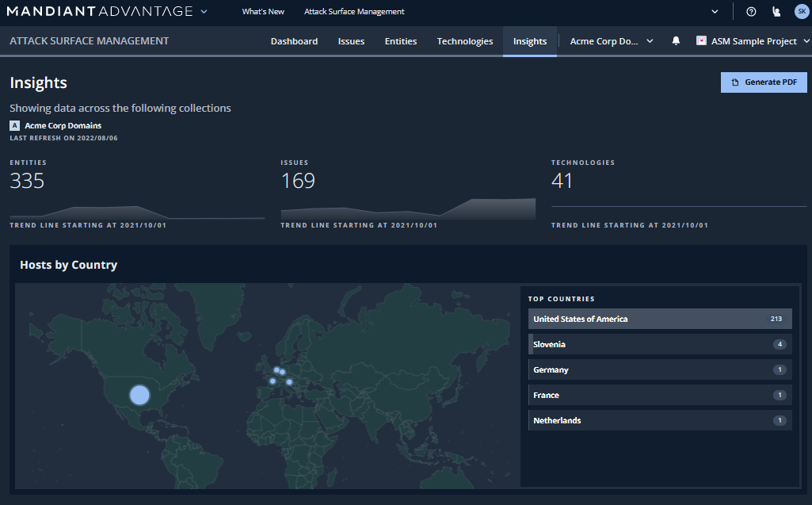
Task: Click the Acme Corp Domains collection badge
Action: 14,125
